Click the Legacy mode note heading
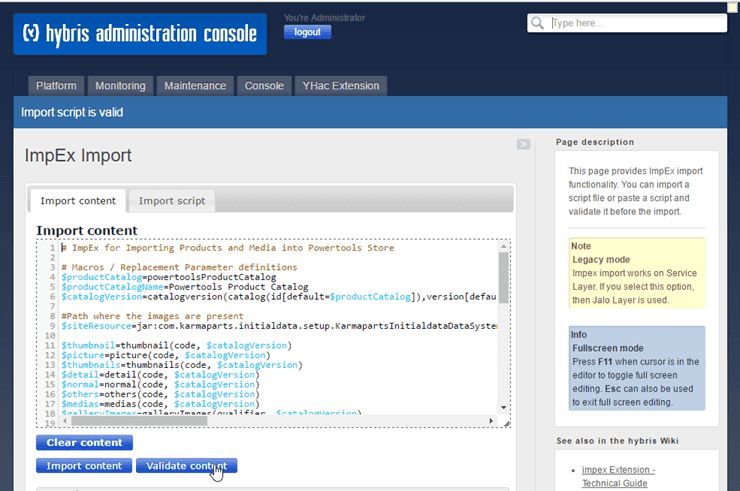 click(601, 260)
